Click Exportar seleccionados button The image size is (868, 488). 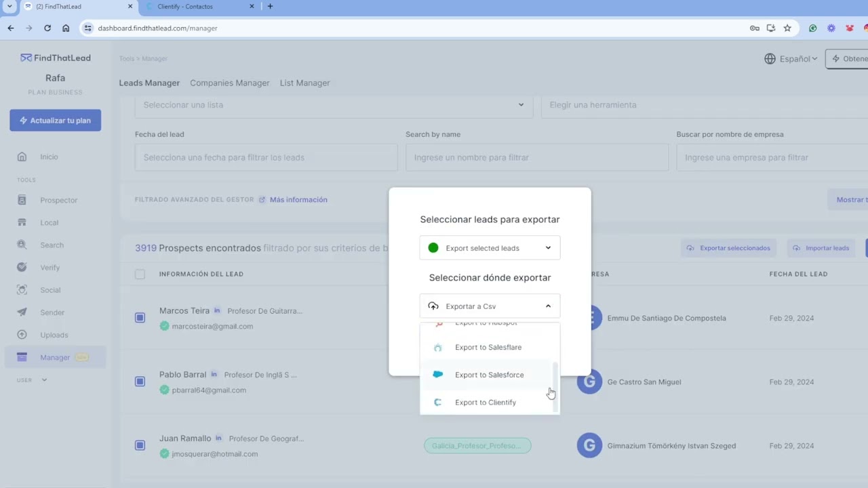click(x=729, y=248)
